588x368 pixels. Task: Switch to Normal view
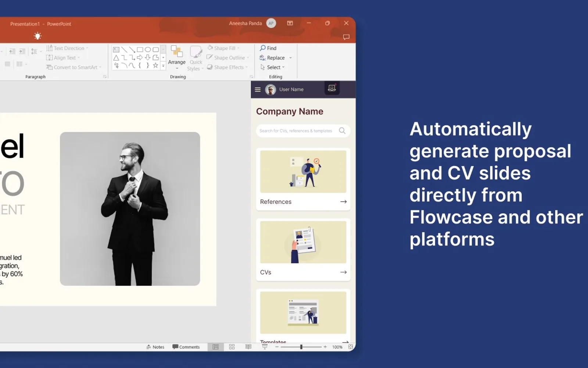pyautogui.click(x=215, y=347)
